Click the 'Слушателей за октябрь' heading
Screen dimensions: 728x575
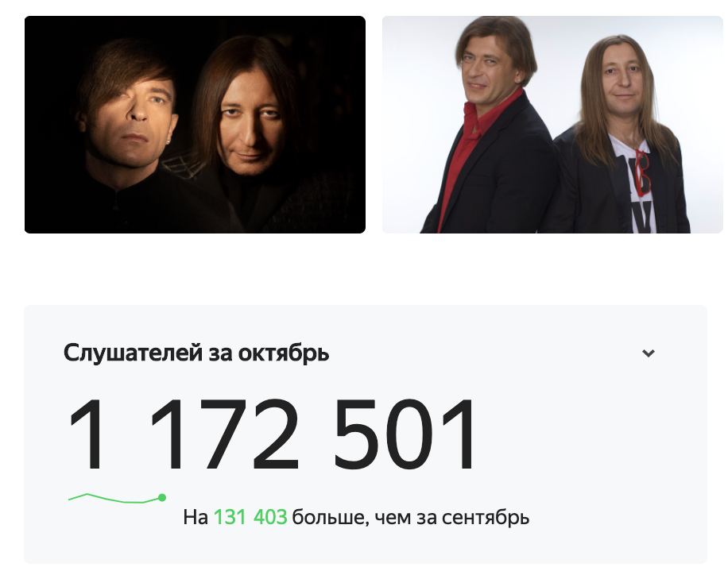(196, 353)
